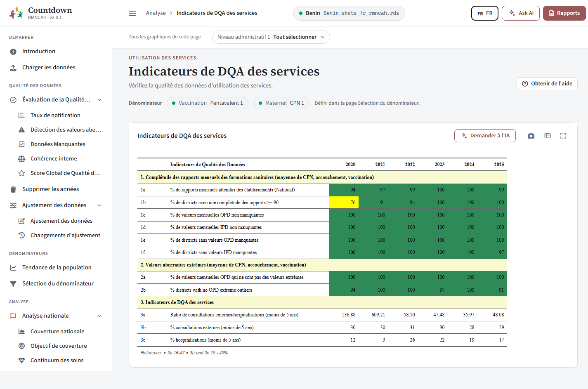Click the Ask AI button

point(521,13)
